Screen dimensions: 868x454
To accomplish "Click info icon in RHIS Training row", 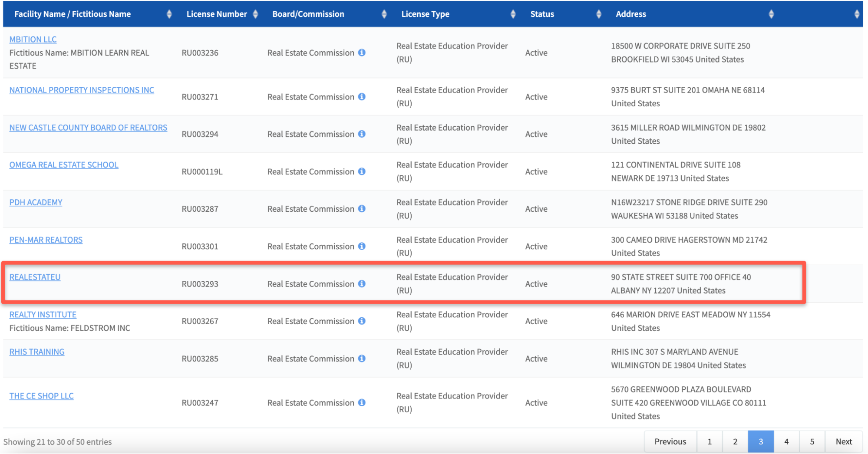I will pos(362,358).
